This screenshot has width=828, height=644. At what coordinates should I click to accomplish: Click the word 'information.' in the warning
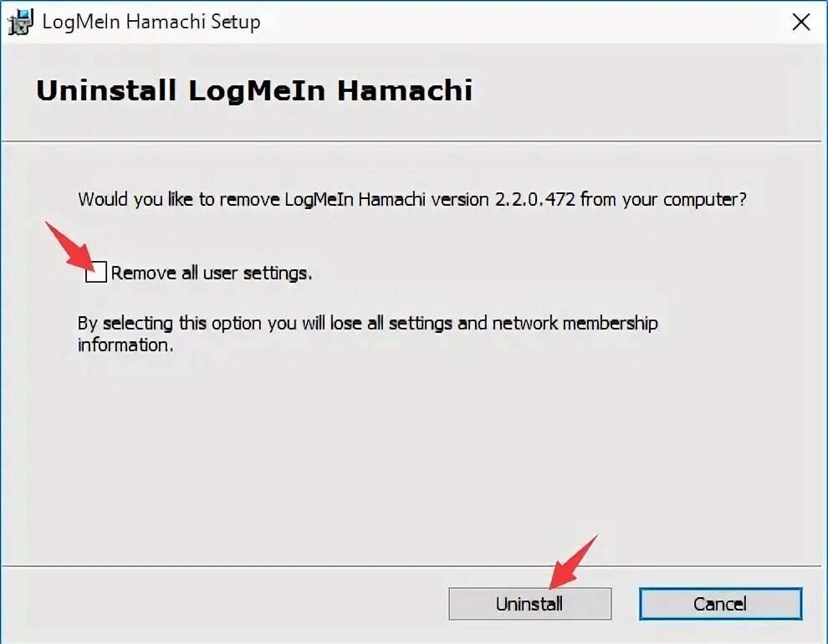click(x=125, y=345)
